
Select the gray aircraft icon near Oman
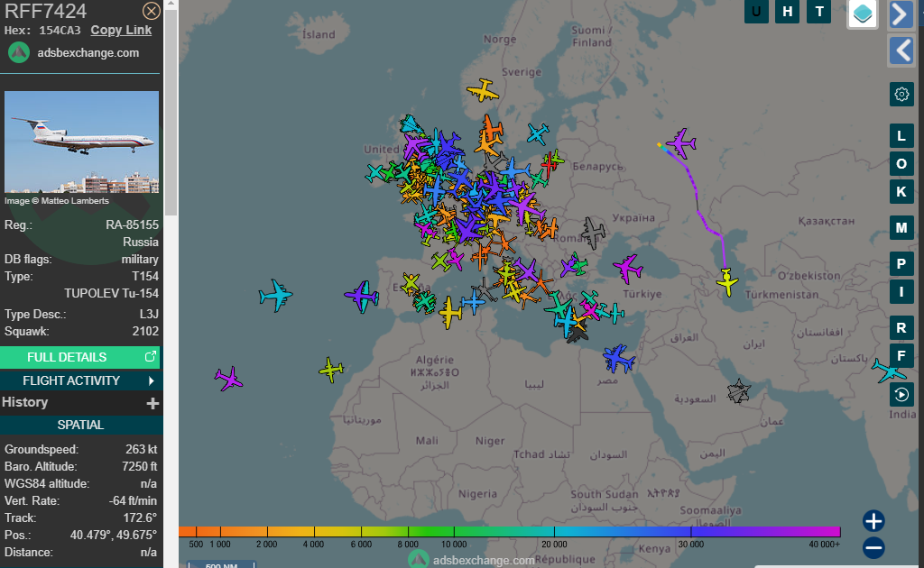coord(738,390)
